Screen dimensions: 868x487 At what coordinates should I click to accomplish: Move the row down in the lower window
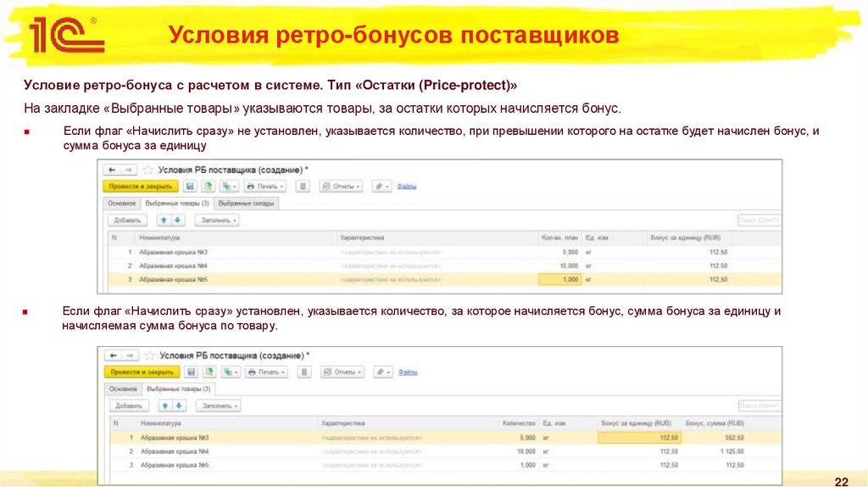(x=179, y=406)
